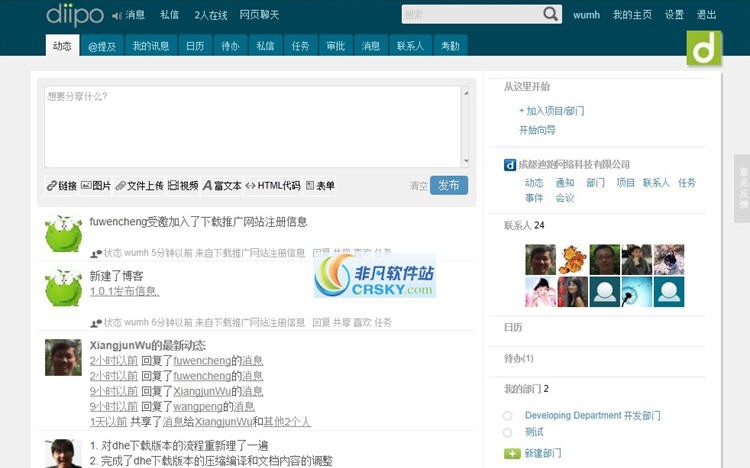The height and width of the screenshot is (468, 750).
Task: Open the 待办 tab
Action: pyautogui.click(x=230, y=46)
